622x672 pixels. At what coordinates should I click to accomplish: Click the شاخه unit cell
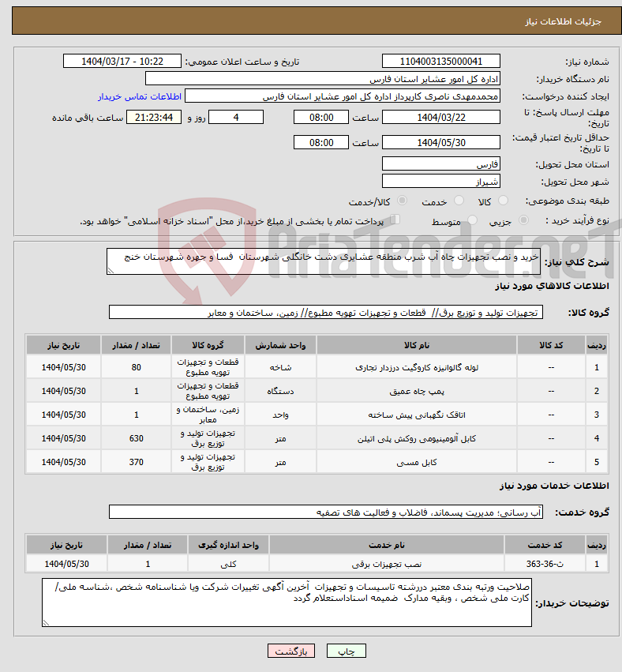coord(280,367)
